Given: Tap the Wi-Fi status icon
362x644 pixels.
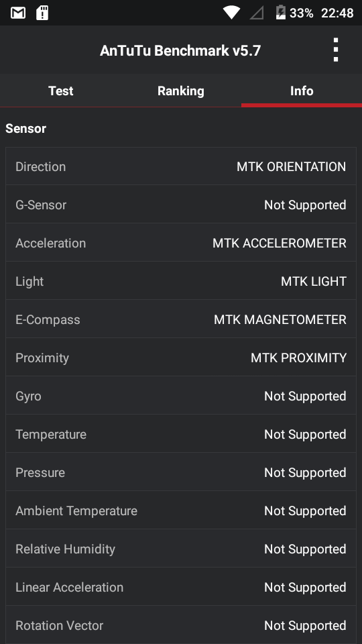Looking at the screenshot, I should click(231, 13).
